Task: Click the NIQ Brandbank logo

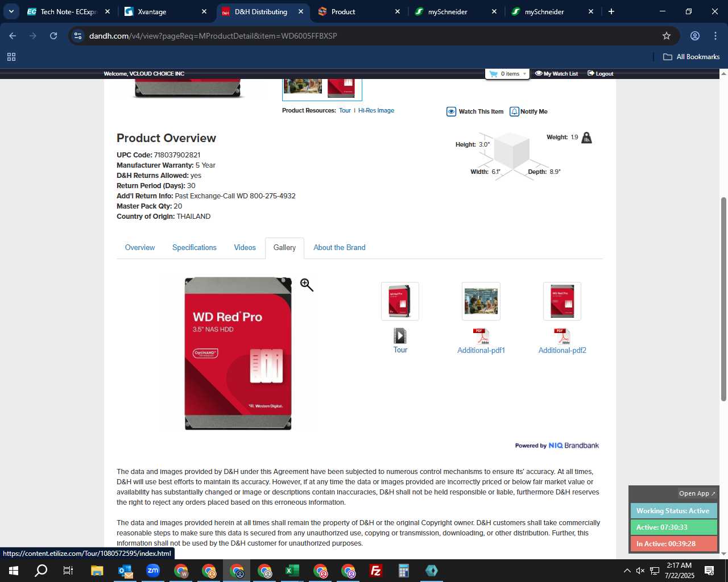Action: [573, 446]
